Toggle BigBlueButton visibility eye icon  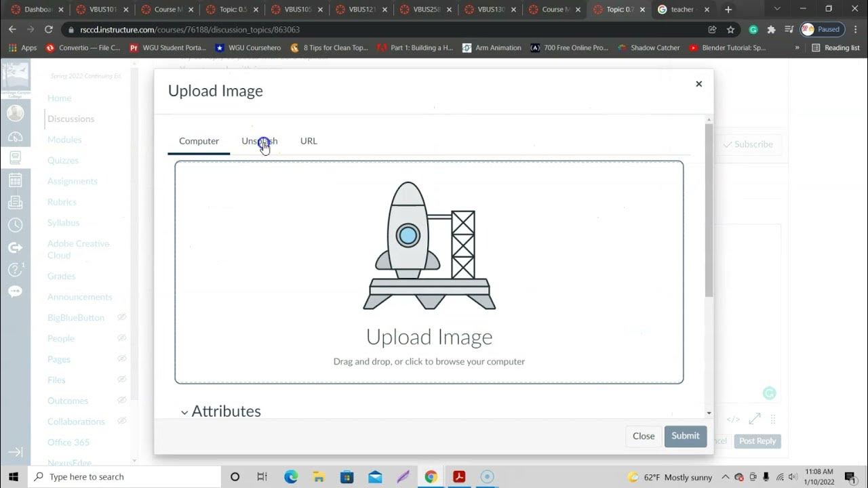(x=122, y=317)
